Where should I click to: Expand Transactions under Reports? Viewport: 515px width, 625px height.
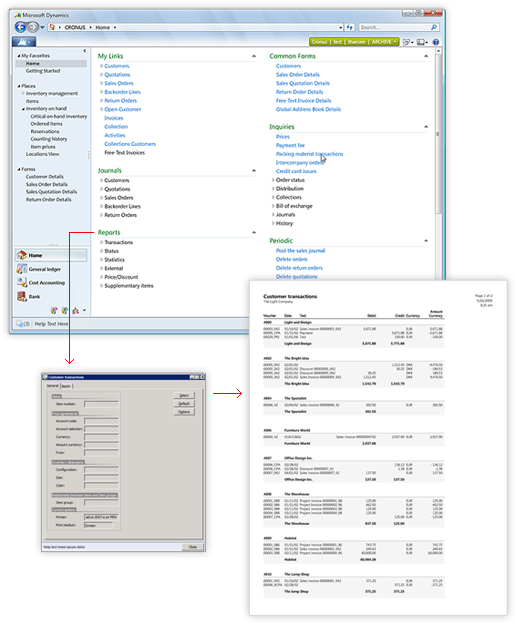(101, 242)
